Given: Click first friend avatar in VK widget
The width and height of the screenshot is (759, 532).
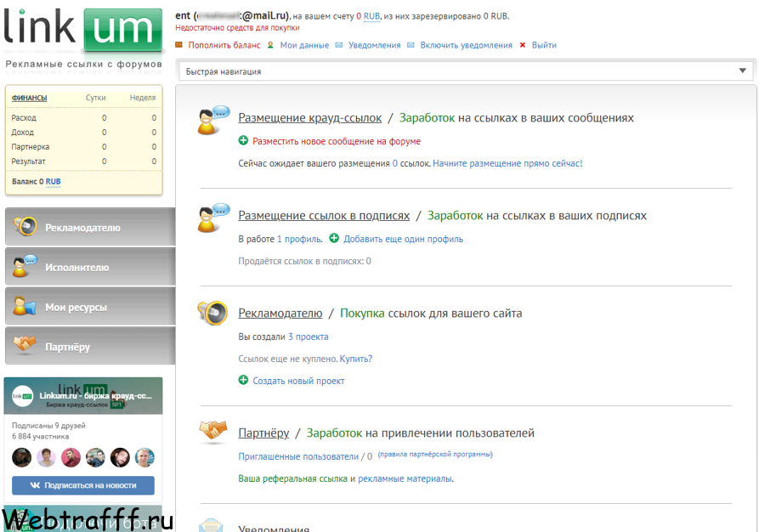Looking at the screenshot, I should click(22, 457).
